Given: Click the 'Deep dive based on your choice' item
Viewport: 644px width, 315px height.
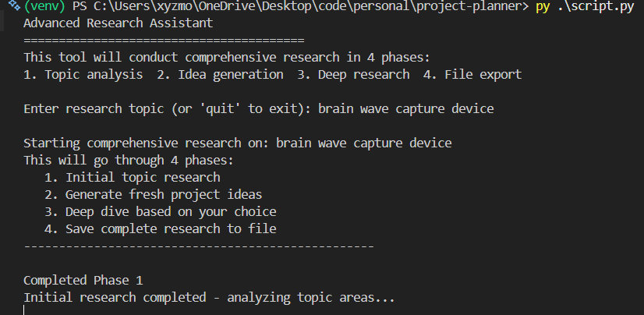Looking at the screenshot, I should pyautogui.click(x=160, y=211).
